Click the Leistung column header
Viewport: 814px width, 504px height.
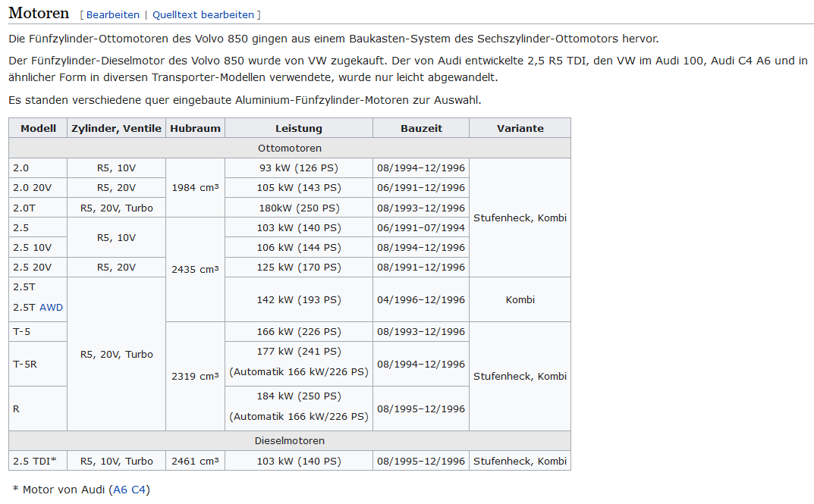point(299,128)
